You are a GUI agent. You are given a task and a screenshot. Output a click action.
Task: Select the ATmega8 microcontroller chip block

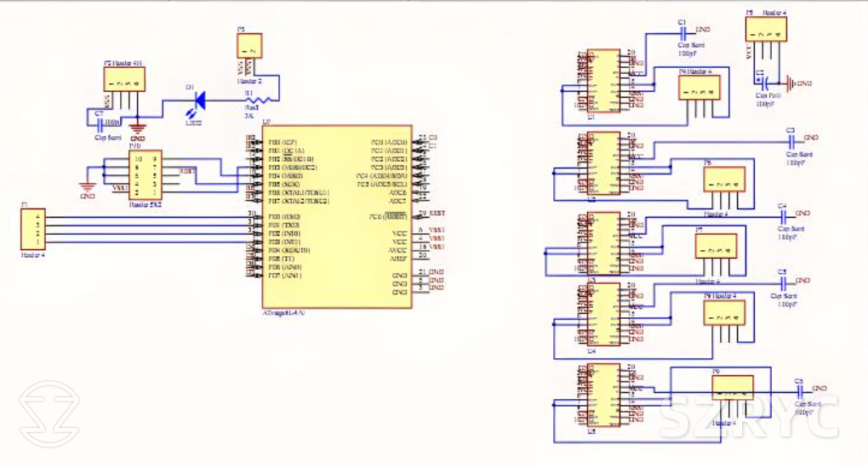[338, 217]
